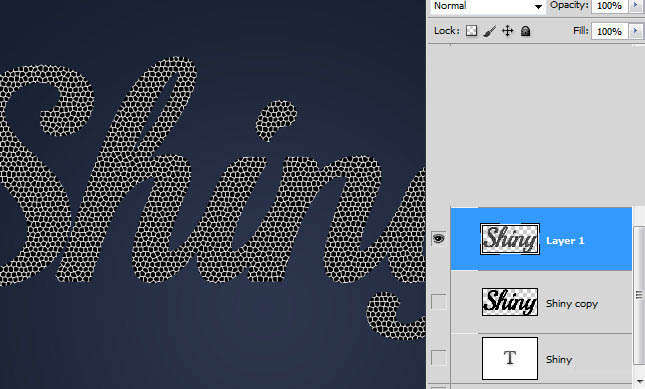Click the Layer 1 thumbnail
The image size is (645, 389).
tap(510, 239)
